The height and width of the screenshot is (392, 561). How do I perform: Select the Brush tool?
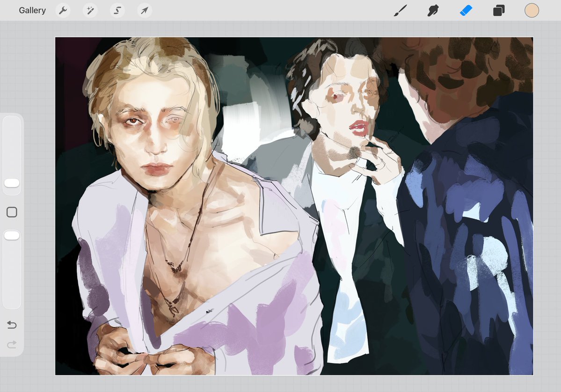click(401, 10)
